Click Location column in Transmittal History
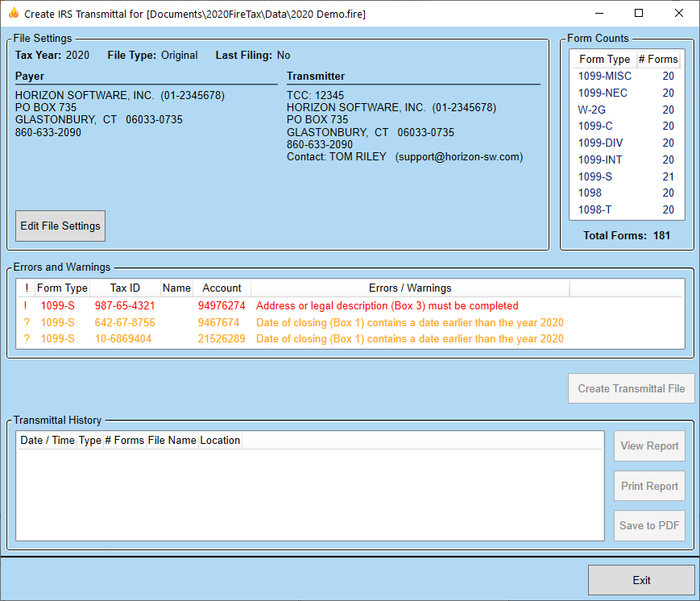This screenshot has width=700, height=601. [x=220, y=440]
